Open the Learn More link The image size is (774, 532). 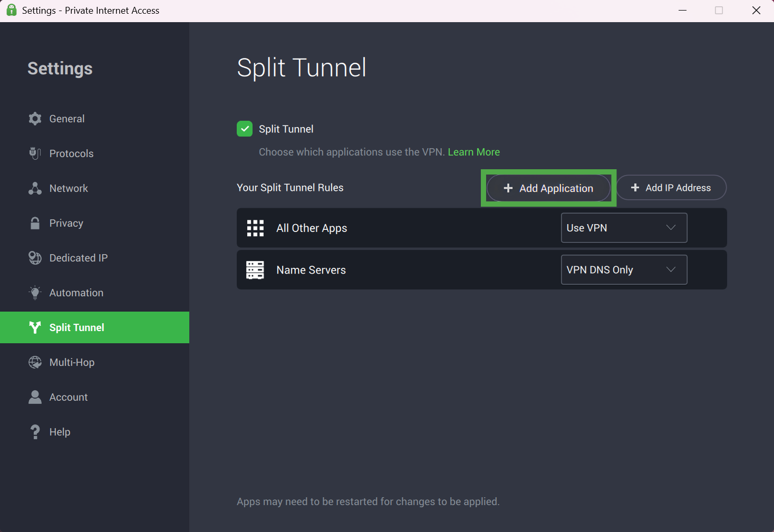(473, 152)
